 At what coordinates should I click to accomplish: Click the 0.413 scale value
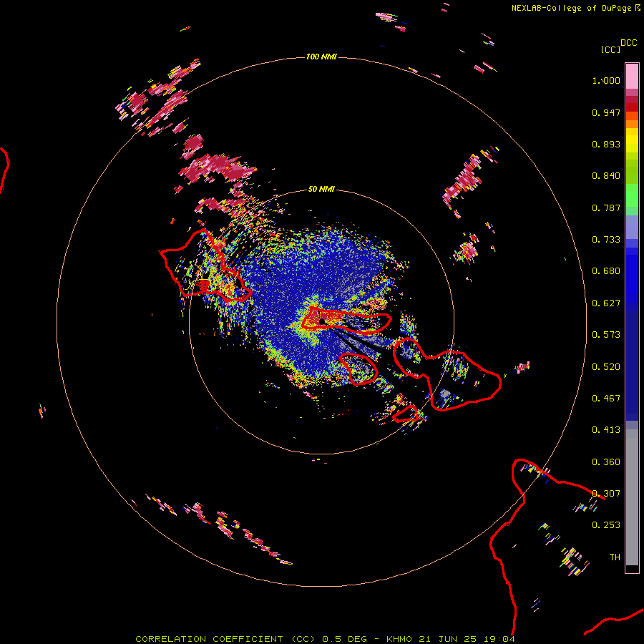point(606,430)
